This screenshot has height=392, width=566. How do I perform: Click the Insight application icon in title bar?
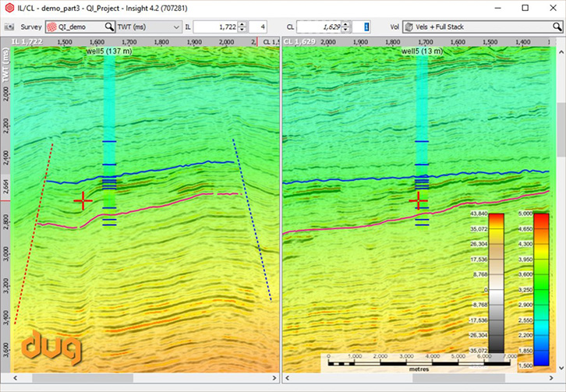(9, 7)
